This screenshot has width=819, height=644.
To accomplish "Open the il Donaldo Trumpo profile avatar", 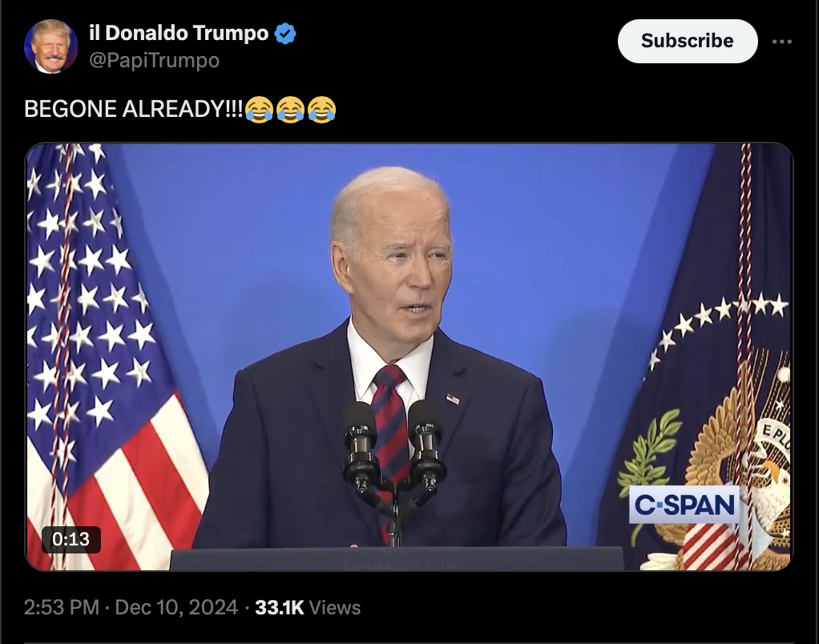I will pos(50,46).
